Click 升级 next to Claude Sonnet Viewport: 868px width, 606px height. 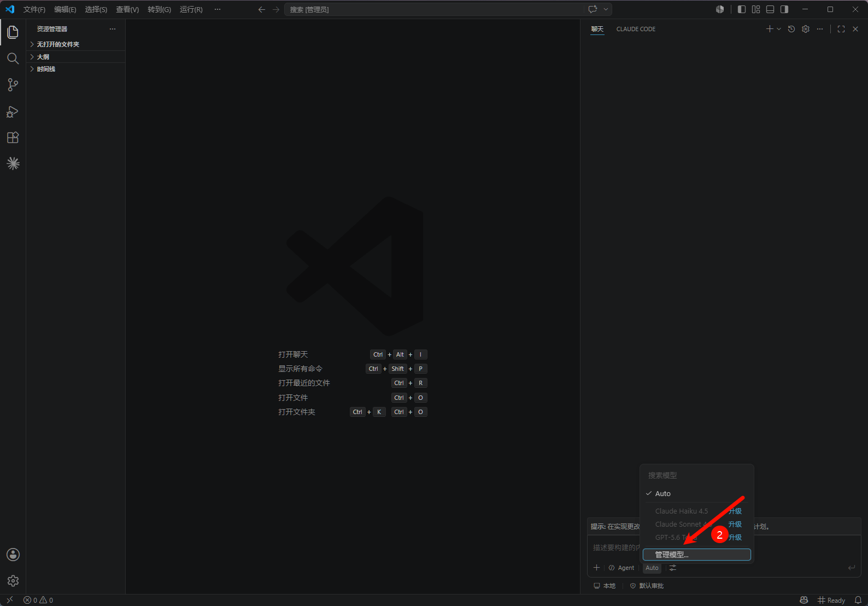click(735, 524)
